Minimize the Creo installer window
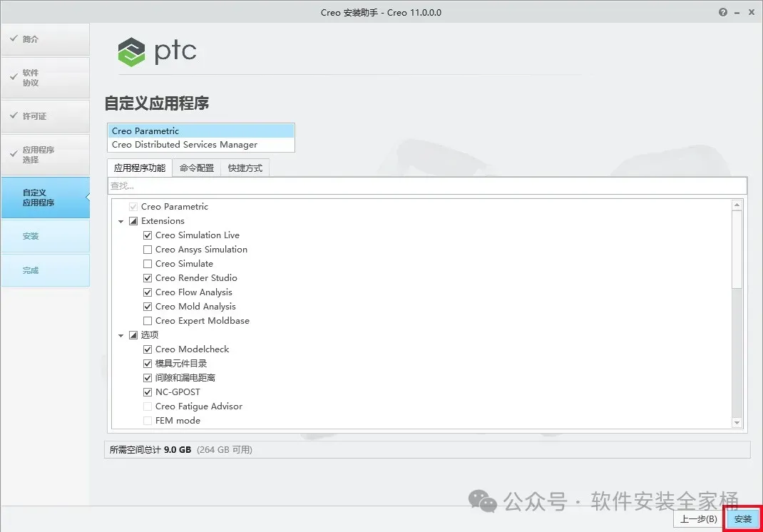Screen dimensions: 763x532 737,13
